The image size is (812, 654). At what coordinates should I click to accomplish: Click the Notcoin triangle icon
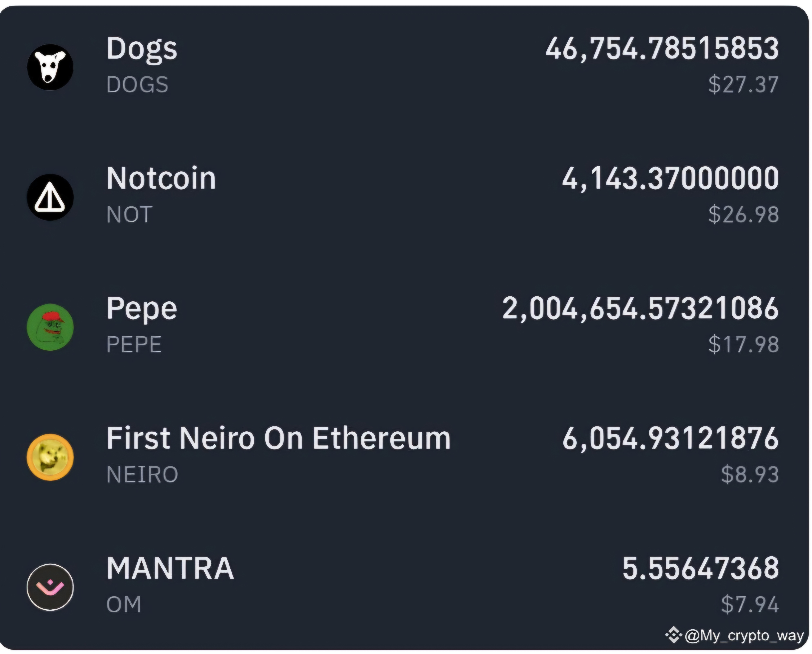pyautogui.click(x=50, y=197)
